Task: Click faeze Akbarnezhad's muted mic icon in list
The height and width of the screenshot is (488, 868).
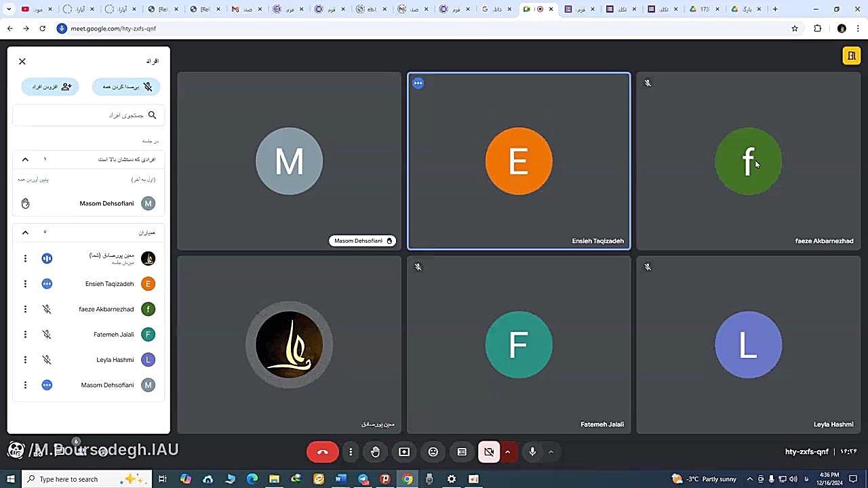Action: (x=47, y=309)
